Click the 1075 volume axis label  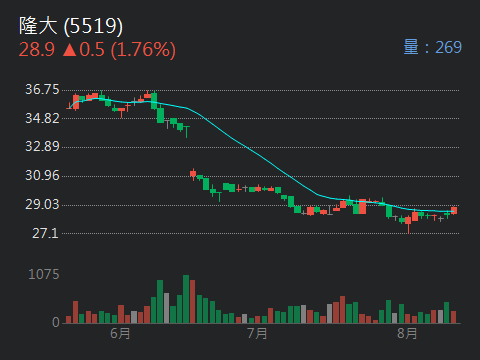[x=44, y=275]
